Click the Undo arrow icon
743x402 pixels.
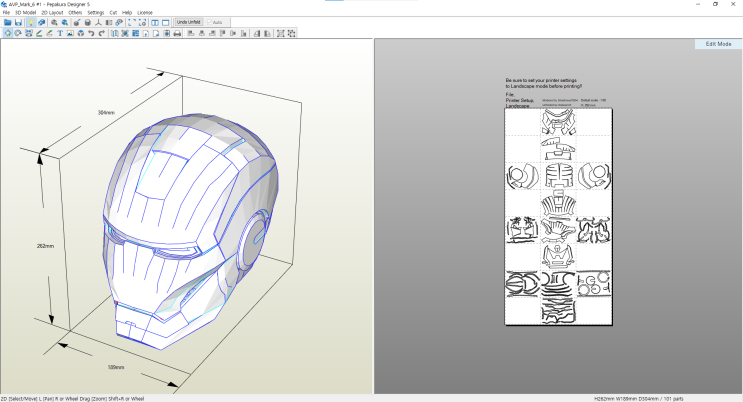pos(91,33)
